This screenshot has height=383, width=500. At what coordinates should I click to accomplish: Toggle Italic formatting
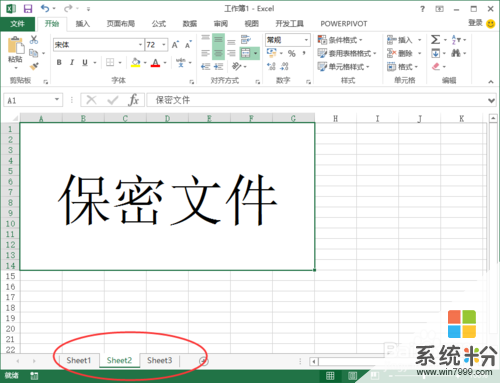[72, 62]
